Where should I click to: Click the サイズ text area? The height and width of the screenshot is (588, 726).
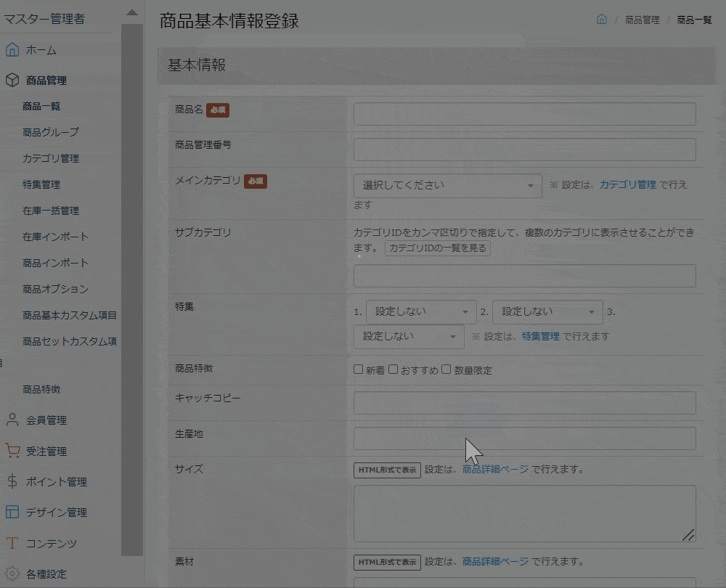click(525, 513)
